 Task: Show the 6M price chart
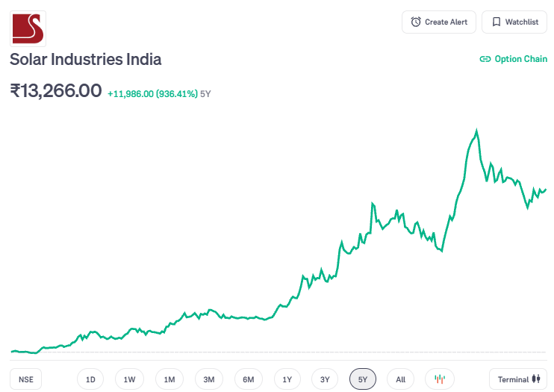click(249, 379)
